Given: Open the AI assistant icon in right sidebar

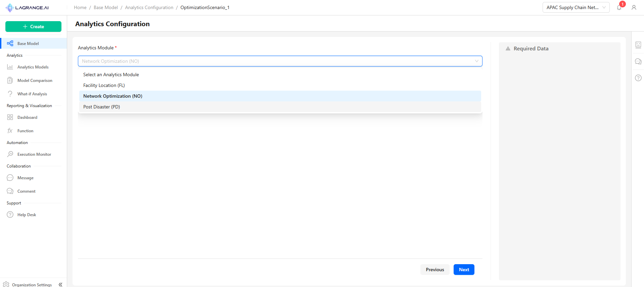Looking at the screenshot, I should (x=638, y=45).
